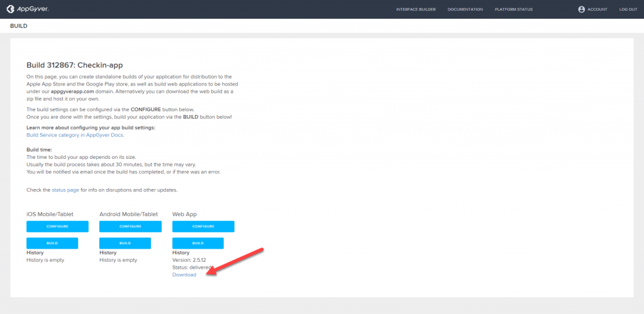Screen dimensions: 644x314
Task: Click 'History is empty' under Android
Action: coord(118,260)
